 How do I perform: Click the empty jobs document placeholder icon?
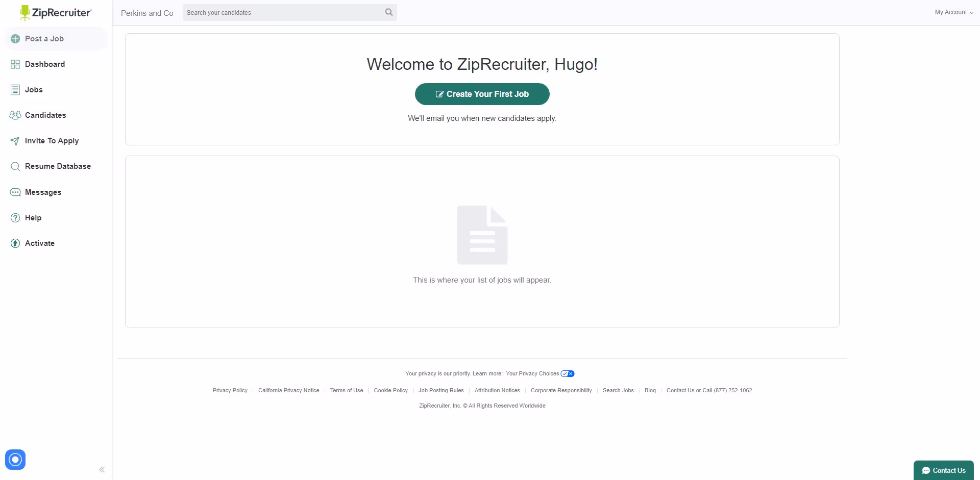[482, 235]
